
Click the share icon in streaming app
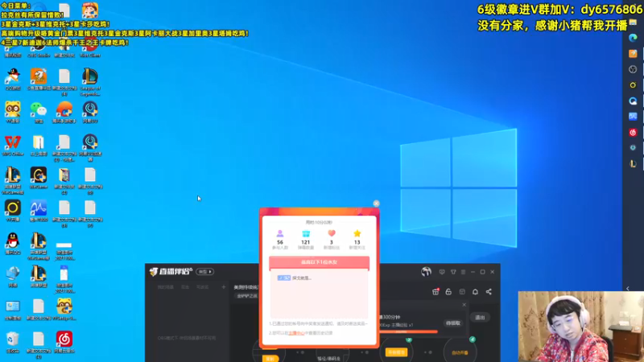489,292
